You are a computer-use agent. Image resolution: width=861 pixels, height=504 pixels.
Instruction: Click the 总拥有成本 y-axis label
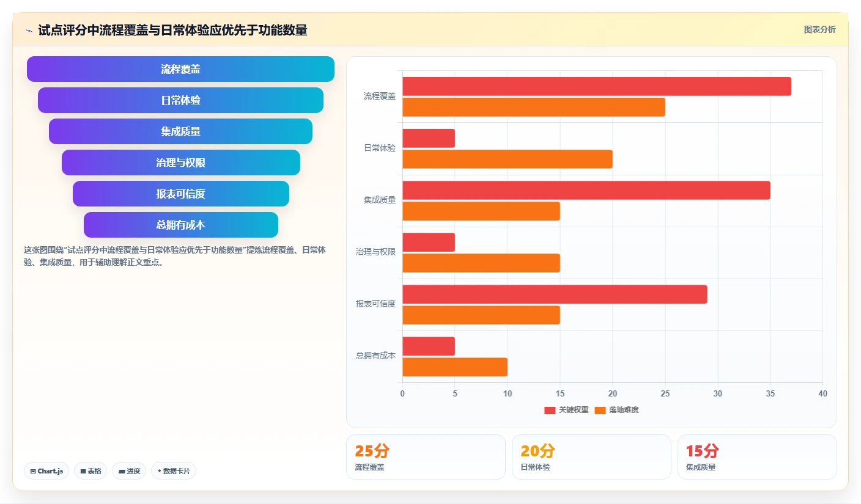pyautogui.click(x=376, y=356)
